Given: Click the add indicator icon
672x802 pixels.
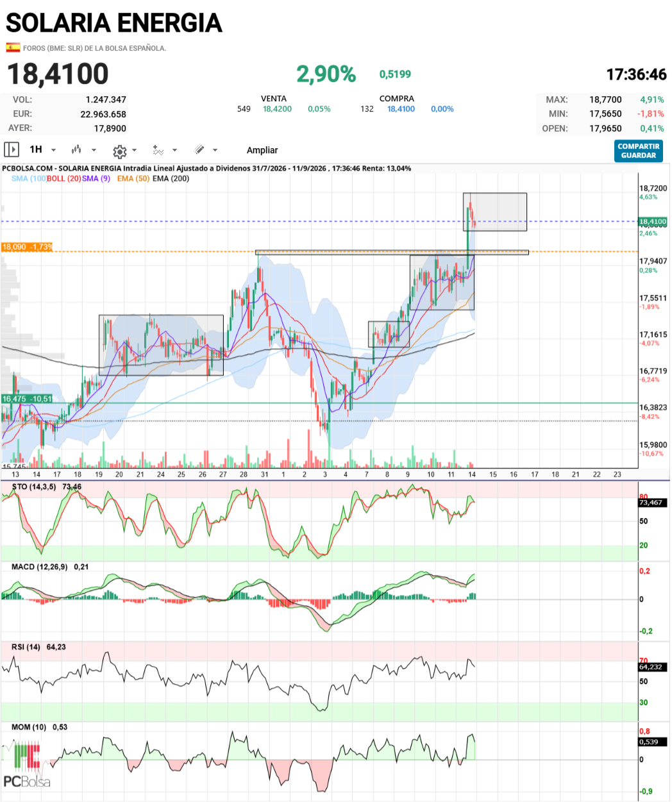Looking at the screenshot, I should point(158,150).
